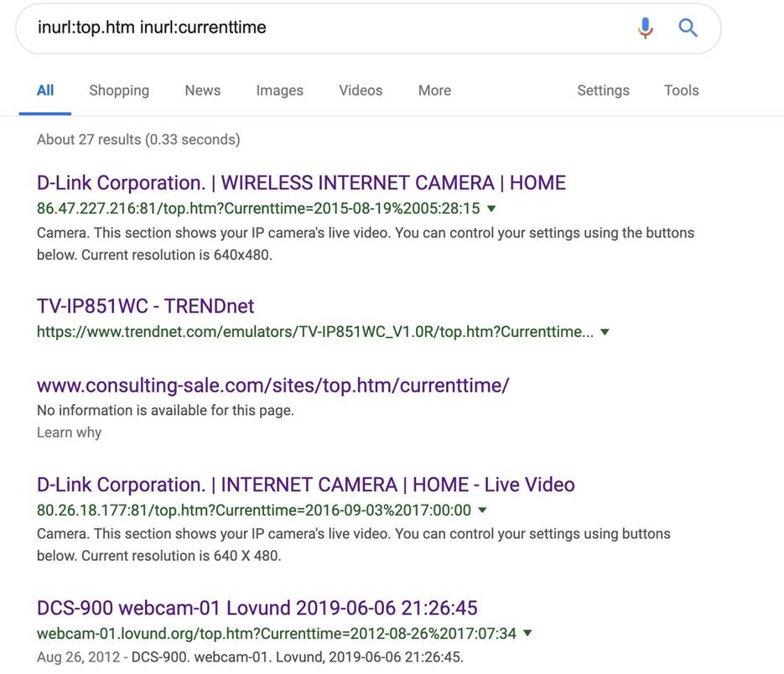Expand the More search categories menu
The image size is (784, 674).
(434, 91)
